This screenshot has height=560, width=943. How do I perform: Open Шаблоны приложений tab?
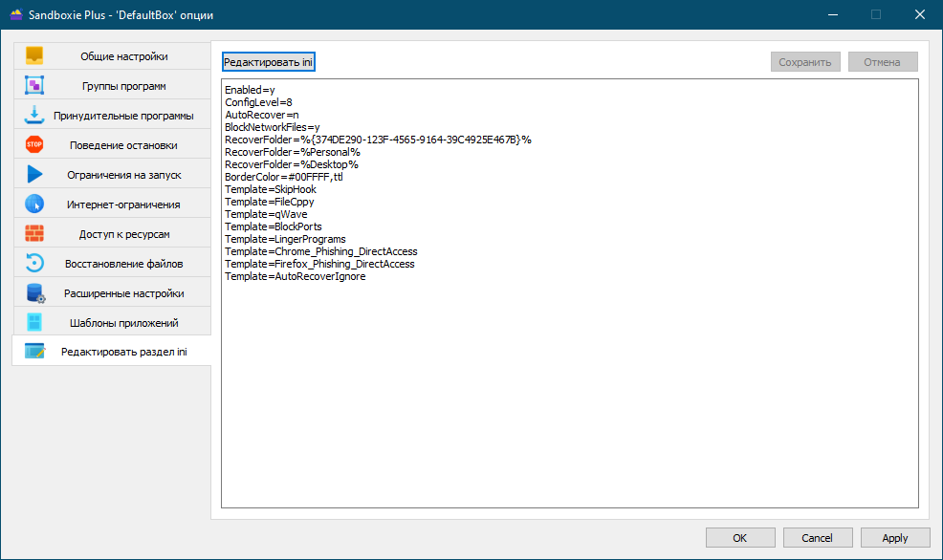click(113, 323)
